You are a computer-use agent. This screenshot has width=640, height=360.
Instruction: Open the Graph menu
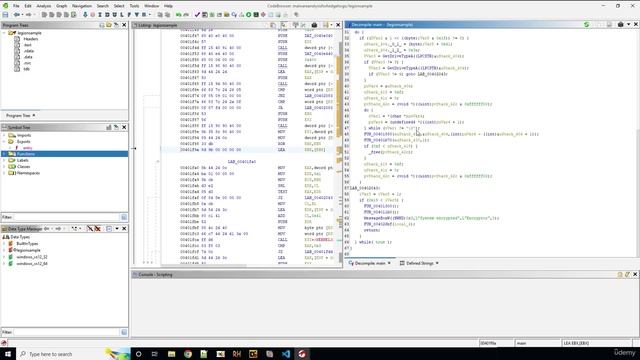coord(62,6)
